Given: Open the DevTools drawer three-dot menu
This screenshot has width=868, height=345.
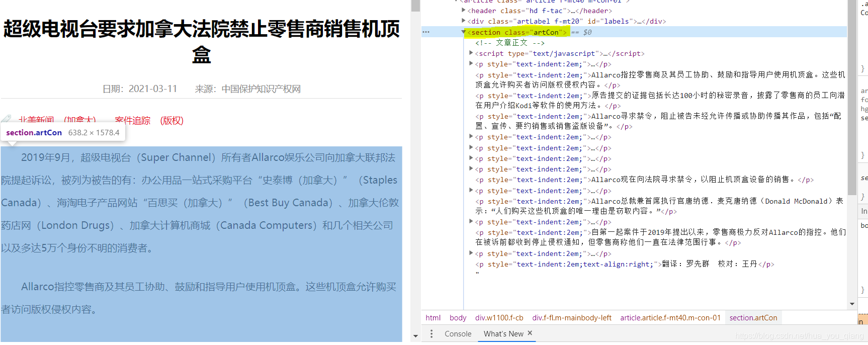Looking at the screenshot, I should 431,333.
